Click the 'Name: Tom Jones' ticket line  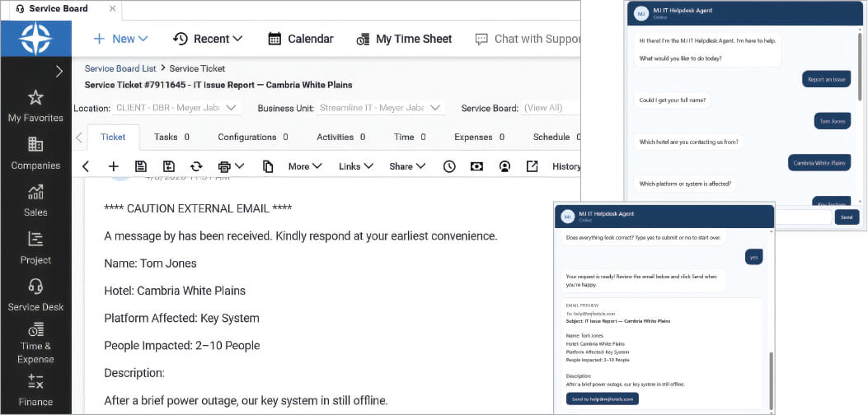[150, 263]
